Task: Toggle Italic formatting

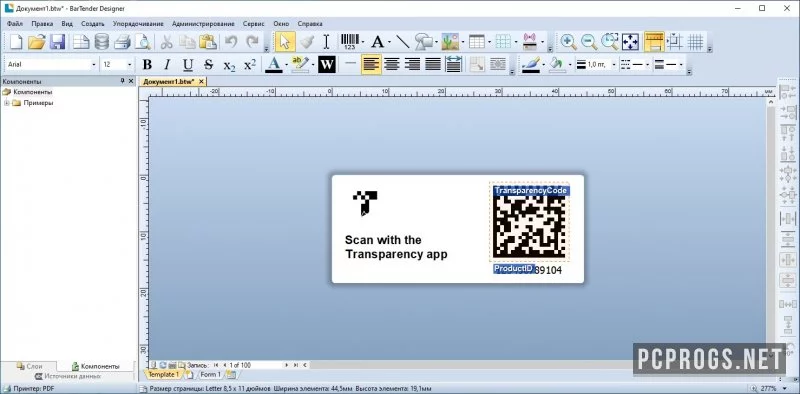Action: [x=167, y=65]
